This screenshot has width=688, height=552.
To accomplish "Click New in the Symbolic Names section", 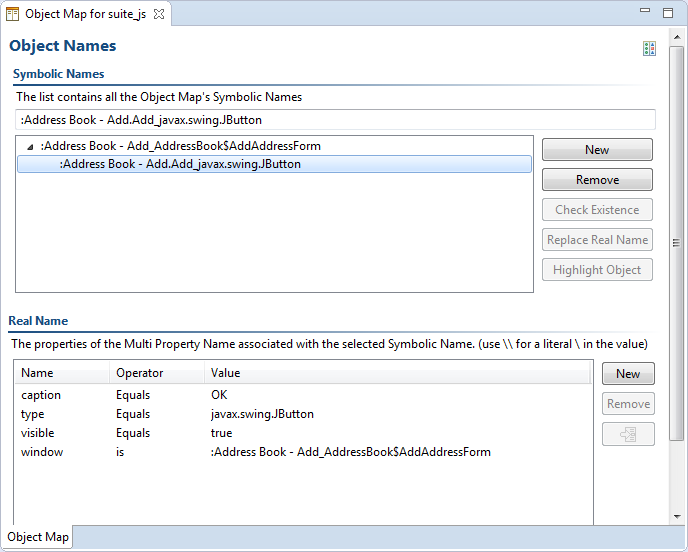I will click(x=597, y=150).
